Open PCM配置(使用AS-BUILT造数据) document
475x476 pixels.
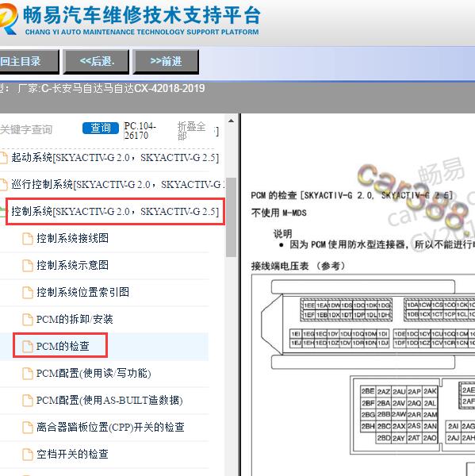click(109, 400)
